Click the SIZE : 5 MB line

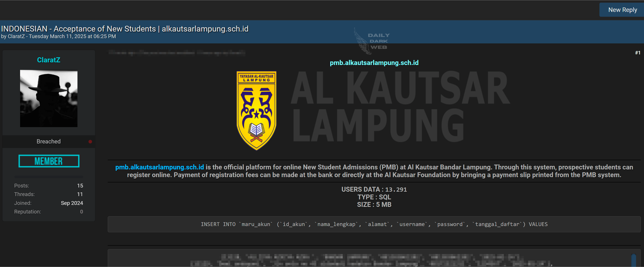(374, 205)
